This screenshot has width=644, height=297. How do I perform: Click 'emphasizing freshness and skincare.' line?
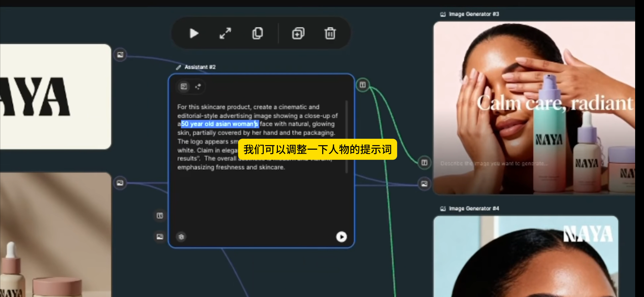[x=231, y=167]
